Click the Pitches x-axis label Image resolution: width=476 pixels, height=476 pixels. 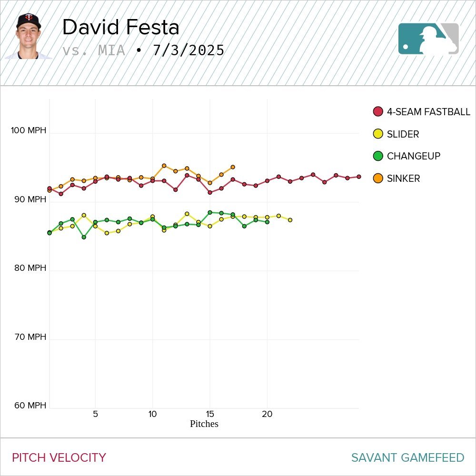click(x=204, y=424)
